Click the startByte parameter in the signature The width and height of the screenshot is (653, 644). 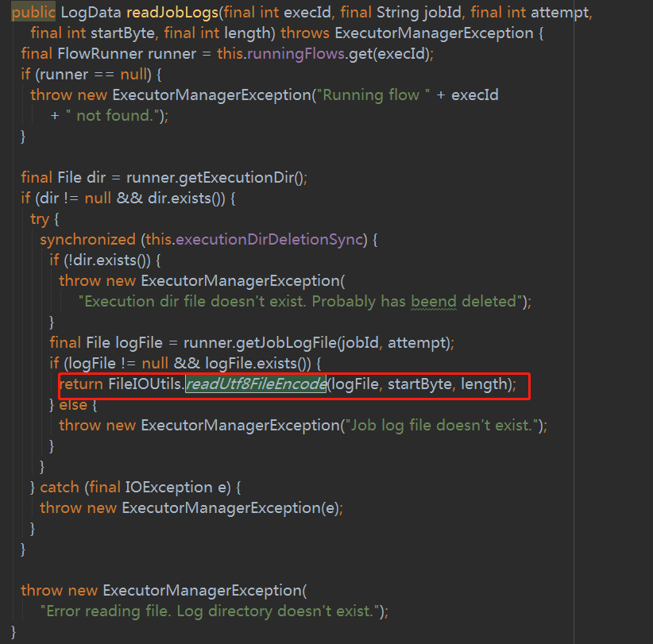[x=122, y=33]
